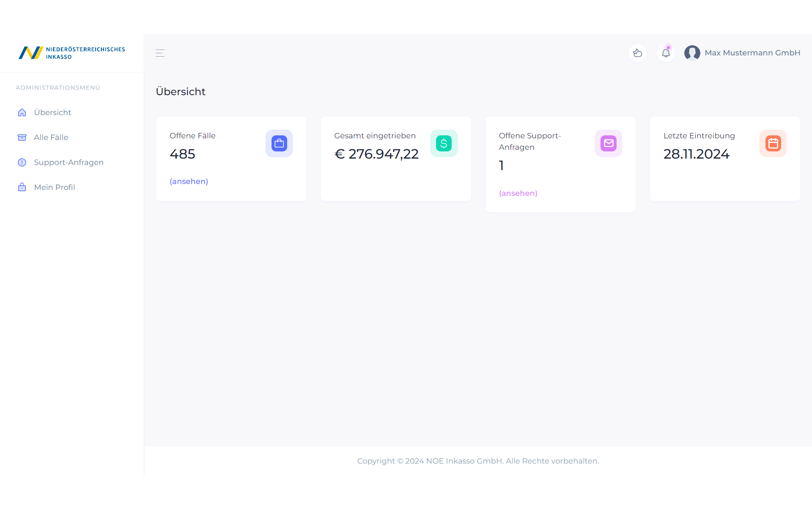The width and height of the screenshot is (812, 508).
Task: Open Mein Profil menu item
Action: (x=55, y=187)
